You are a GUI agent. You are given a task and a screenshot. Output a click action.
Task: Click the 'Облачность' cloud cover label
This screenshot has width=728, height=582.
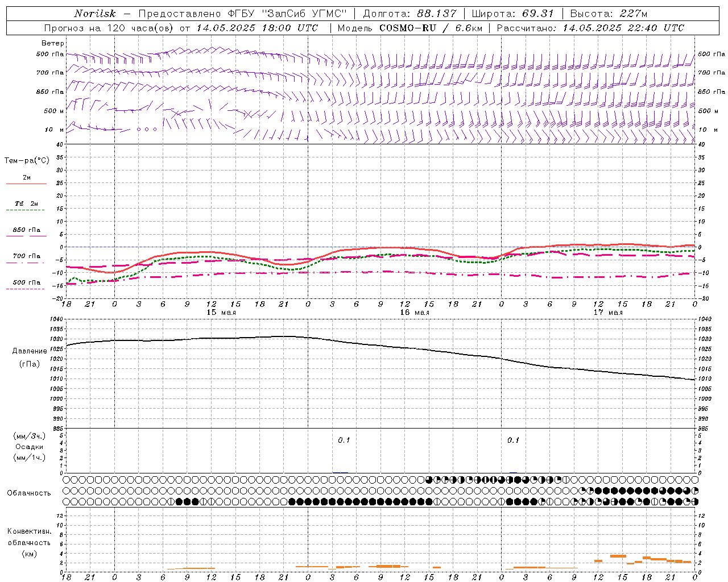(29, 493)
